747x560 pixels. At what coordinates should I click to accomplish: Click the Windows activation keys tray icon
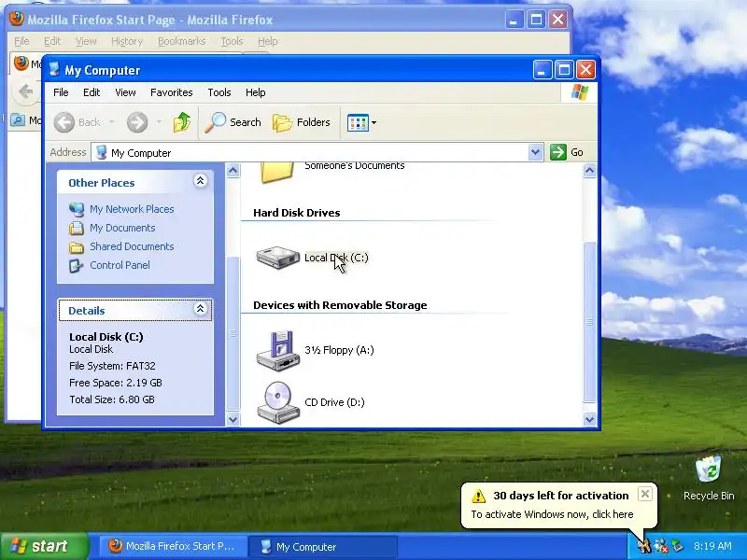click(644, 546)
